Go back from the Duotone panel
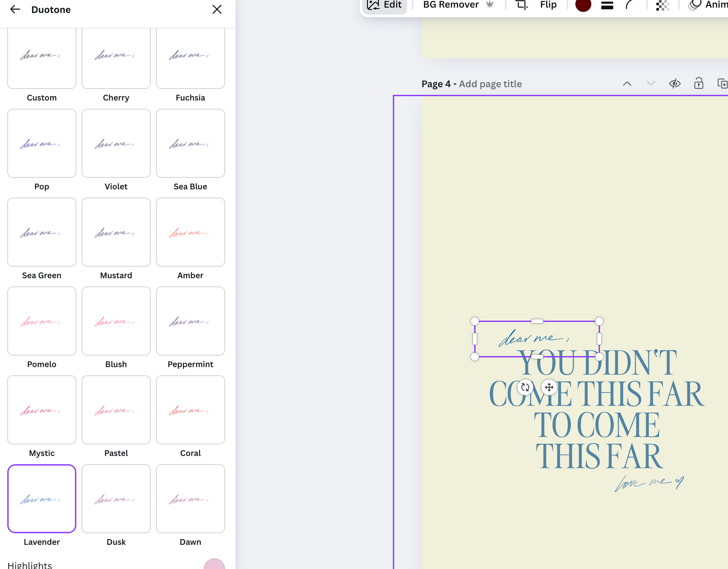Viewport: 728px width, 569px height. tap(15, 9)
